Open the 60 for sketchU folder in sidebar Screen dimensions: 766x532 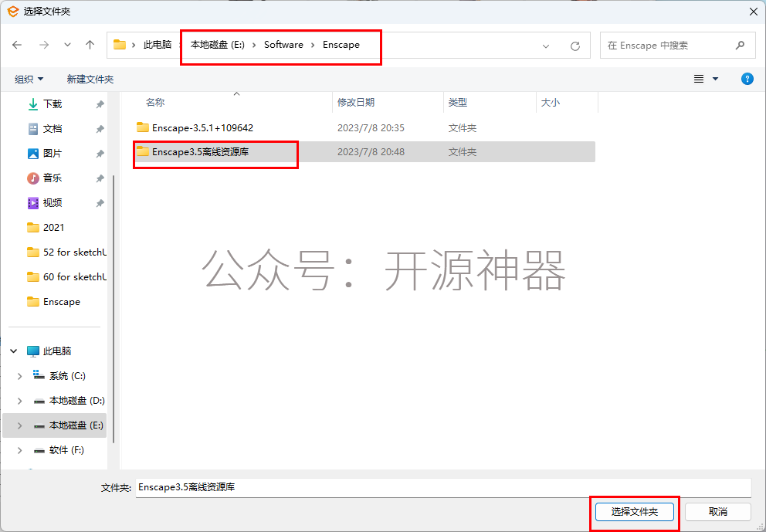[x=75, y=277]
